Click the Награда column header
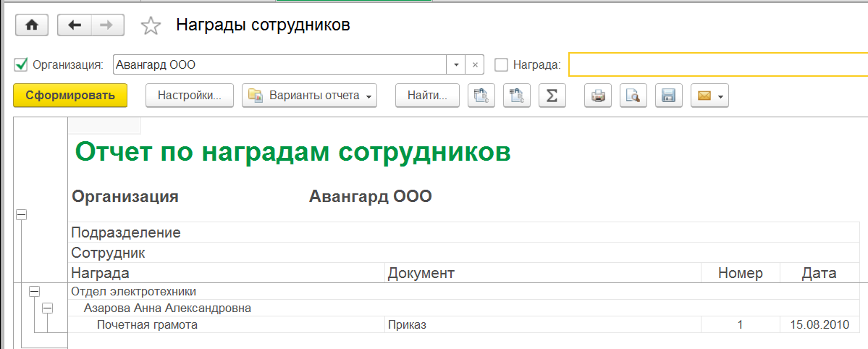The height and width of the screenshot is (349, 868). (227, 272)
